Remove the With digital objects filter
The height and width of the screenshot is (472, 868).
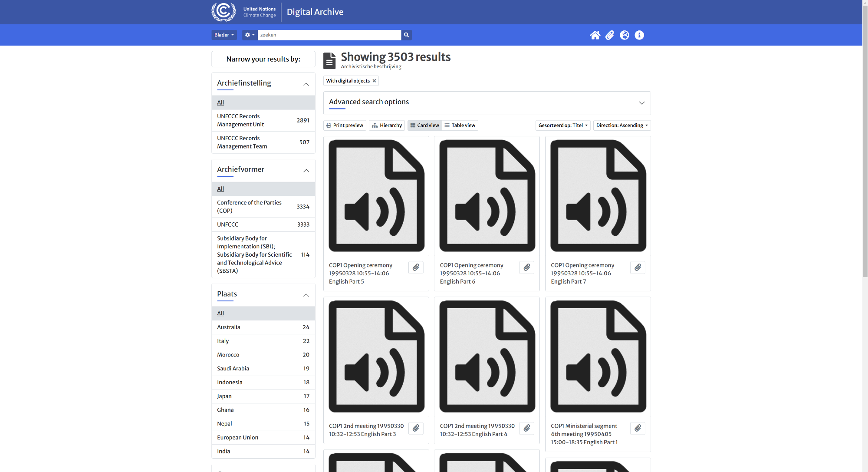(x=374, y=81)
